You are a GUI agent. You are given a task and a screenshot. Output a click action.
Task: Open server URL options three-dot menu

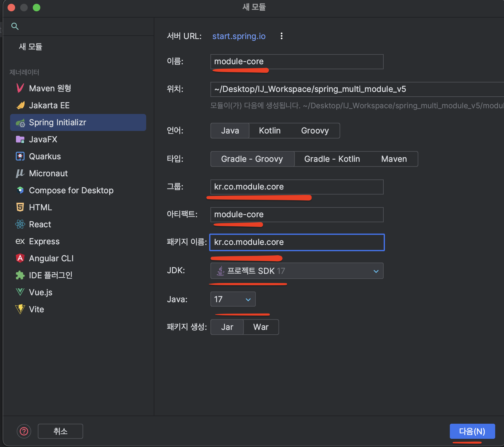tap(282, 36)
